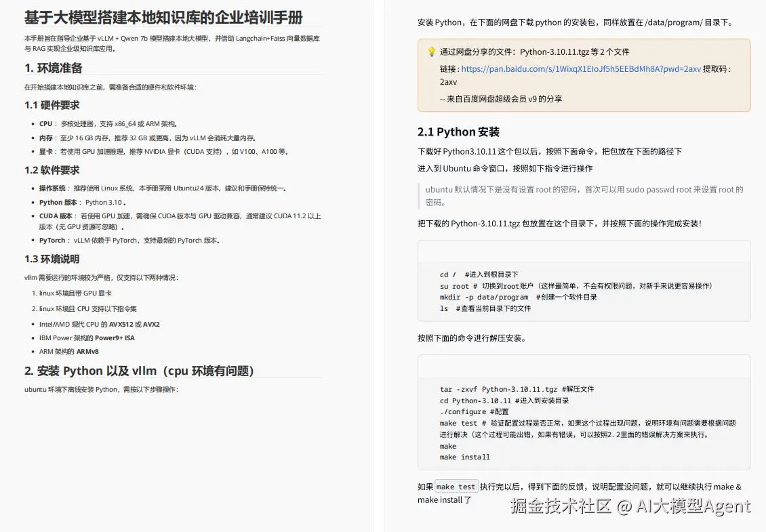Click the bullet mentioning Ubuntu24
Viewport: 766px width, 532px height.
(163, 188)
